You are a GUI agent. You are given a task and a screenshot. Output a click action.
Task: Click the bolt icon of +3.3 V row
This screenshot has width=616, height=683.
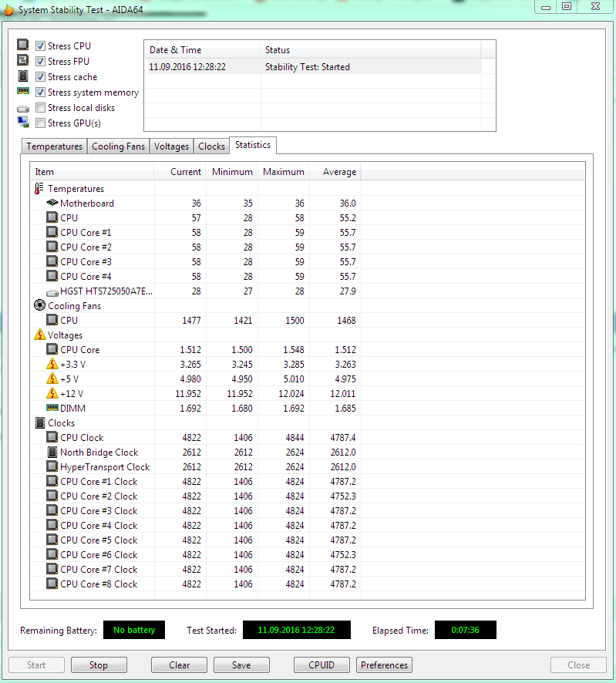[52, 364]
